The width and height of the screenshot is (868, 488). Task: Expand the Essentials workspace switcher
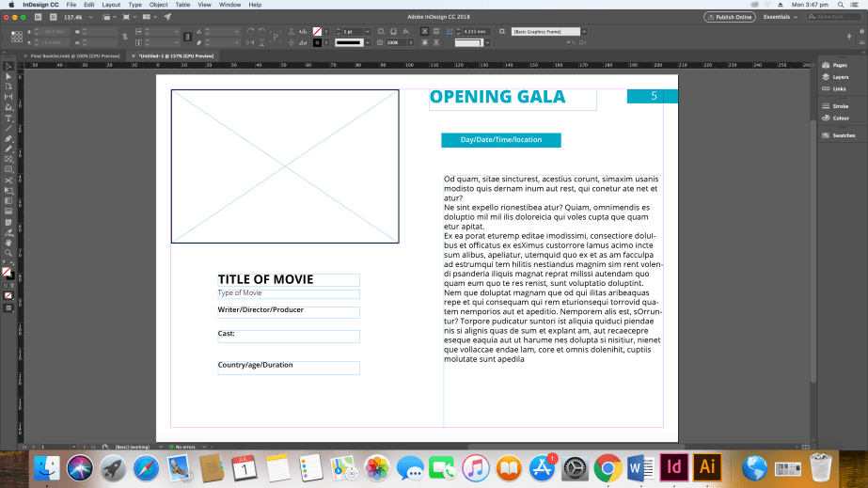point(781,17)
